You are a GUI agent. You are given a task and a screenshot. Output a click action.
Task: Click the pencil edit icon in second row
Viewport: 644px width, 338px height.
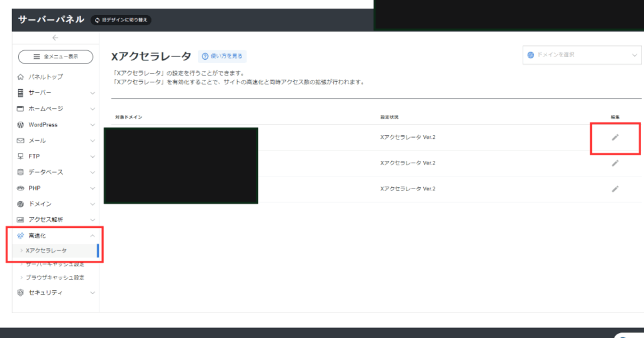point(615,163)
